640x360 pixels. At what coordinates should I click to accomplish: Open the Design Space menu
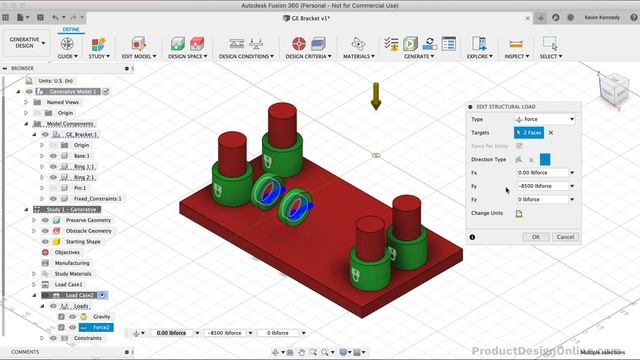[188, 56]
